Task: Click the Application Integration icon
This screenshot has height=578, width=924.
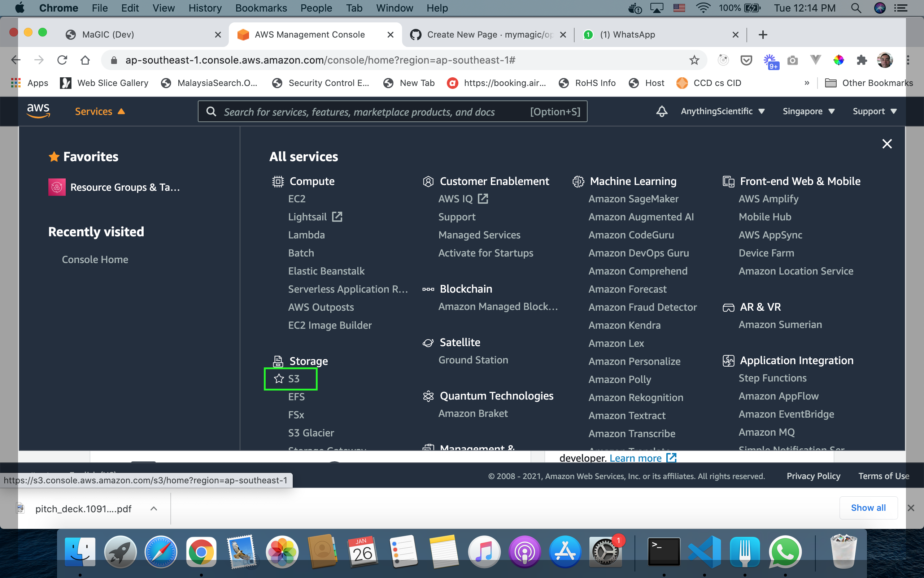Action: pos(728,361)
